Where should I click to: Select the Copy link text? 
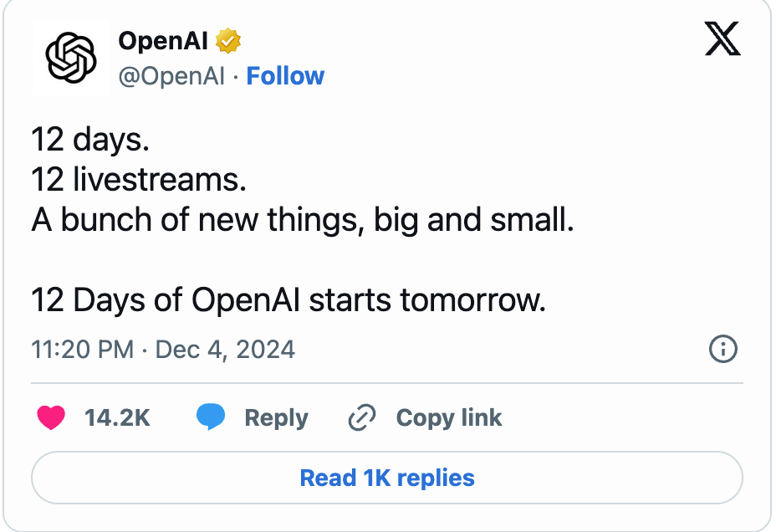point(449,417)
